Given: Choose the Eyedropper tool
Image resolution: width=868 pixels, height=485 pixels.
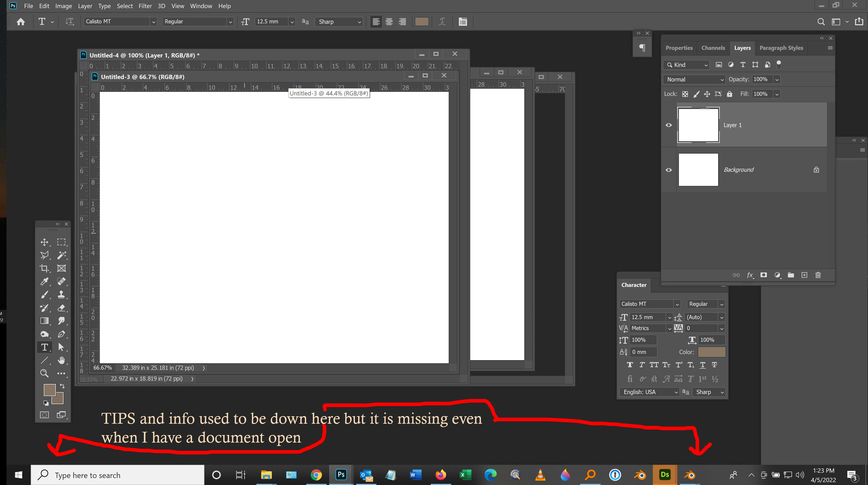Looking at the screenshot, I should point(44,281).
